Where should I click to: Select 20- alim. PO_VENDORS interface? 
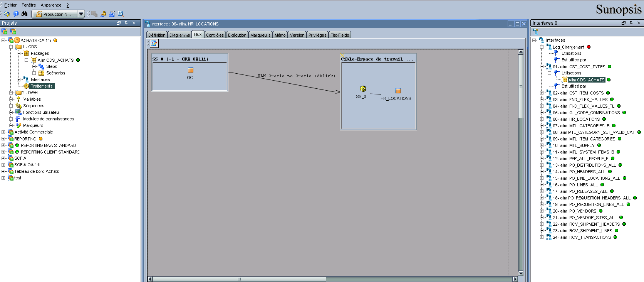pos(574,211)
